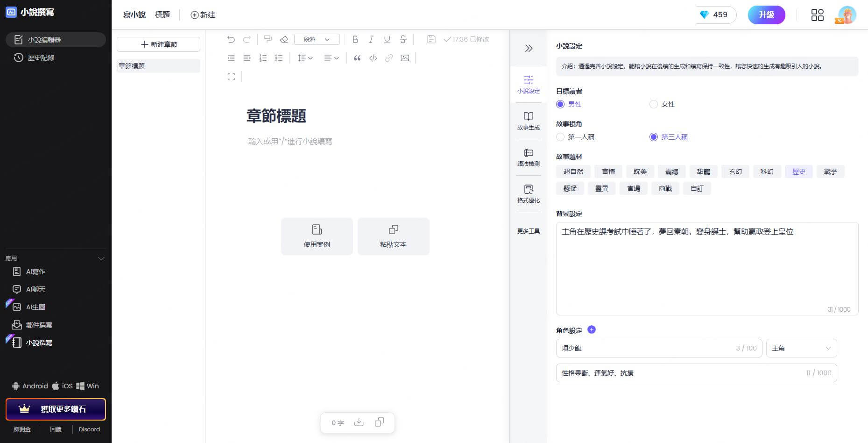Insert a bulleted list
The width and height of the screenshot is (868, 443).
tap(279, 58)
